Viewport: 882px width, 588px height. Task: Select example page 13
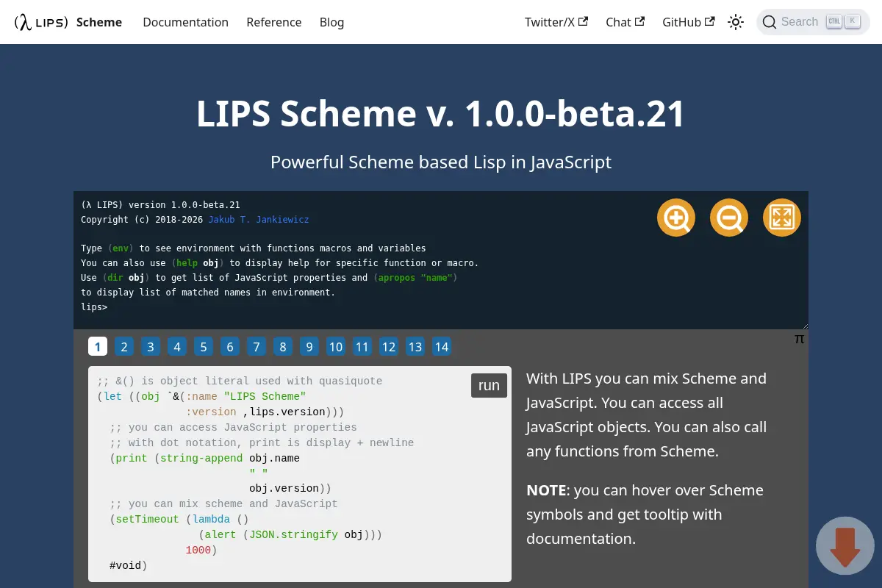(415, 346)
